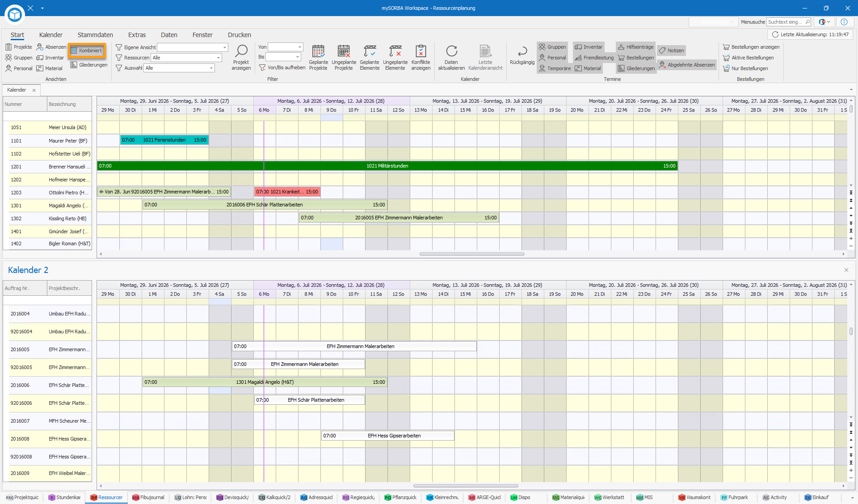Viewport: 858px width, 504px height.
Task: Open Start ribbon tab
Action: point(17,35)
